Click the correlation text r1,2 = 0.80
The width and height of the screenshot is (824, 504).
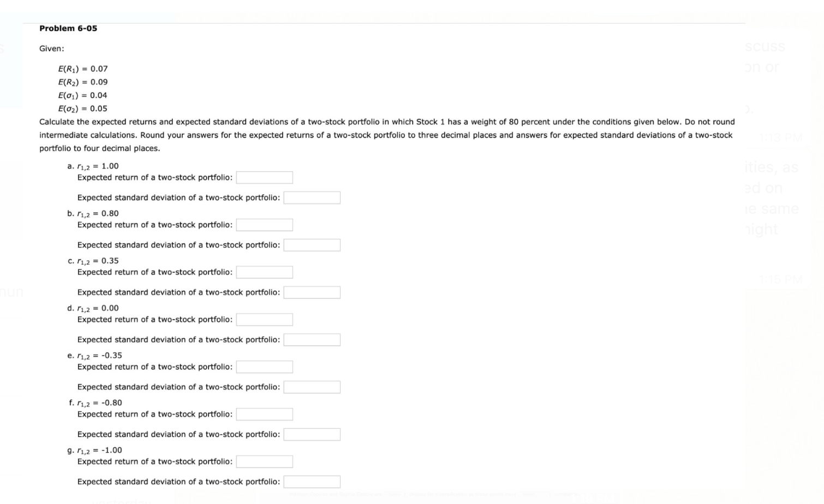point(98,214)
